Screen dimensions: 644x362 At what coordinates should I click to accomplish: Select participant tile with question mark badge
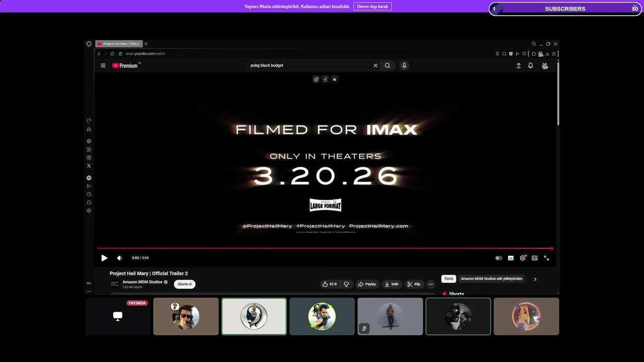[186, 316]
